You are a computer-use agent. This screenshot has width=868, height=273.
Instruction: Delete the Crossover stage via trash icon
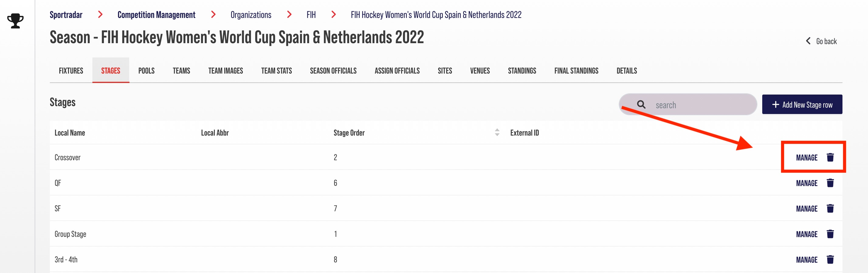click(830, 157)
